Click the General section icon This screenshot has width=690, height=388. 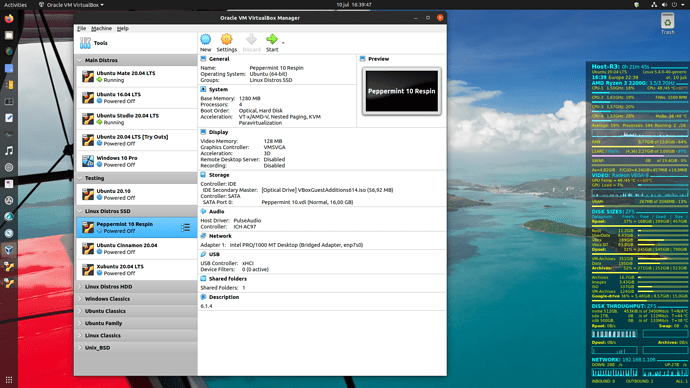tap(203, 59)
